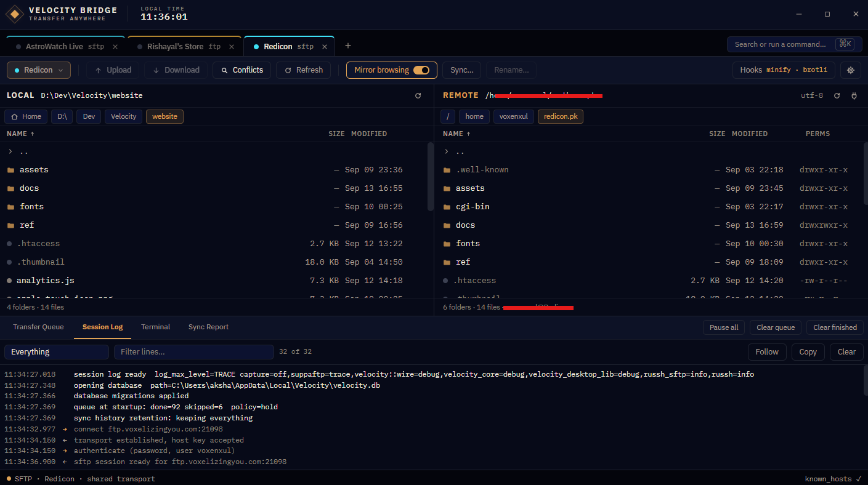The height and width of the screenshot is (485, 868).
Task: Open the Terminal tab
Action: [155, 327]
